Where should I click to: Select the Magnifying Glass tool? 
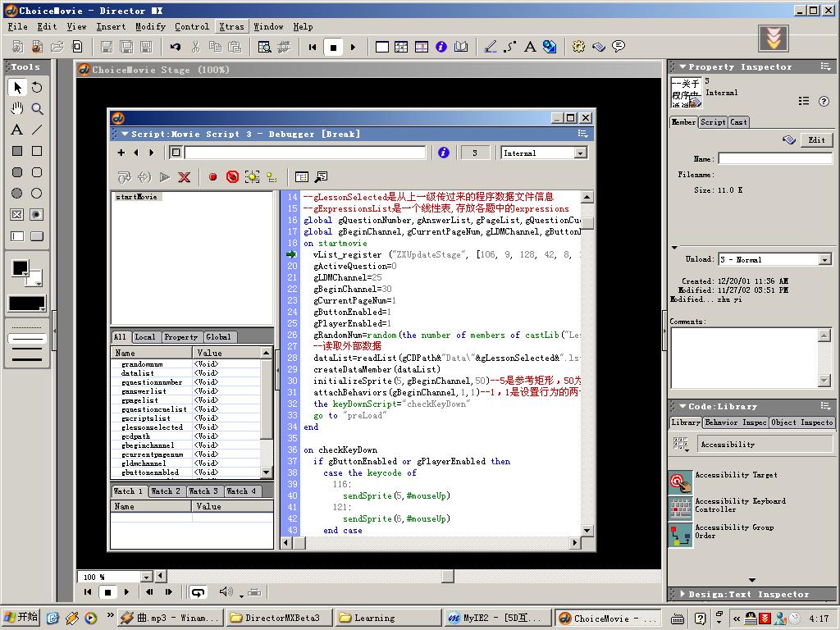tap(37, 109)
